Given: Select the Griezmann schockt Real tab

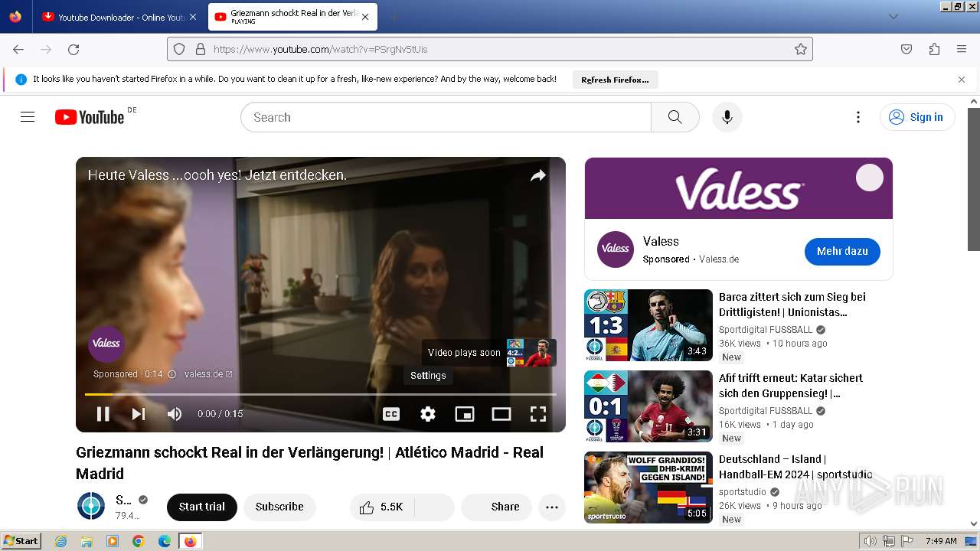Looking at the screenshot, I should pos(292,17).
